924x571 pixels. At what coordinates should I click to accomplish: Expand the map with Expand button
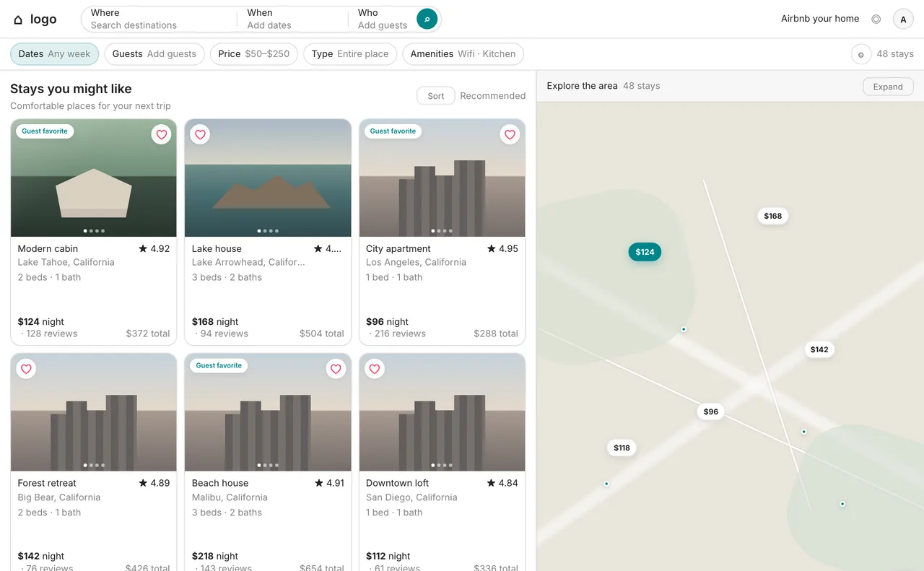pos(888,87)
